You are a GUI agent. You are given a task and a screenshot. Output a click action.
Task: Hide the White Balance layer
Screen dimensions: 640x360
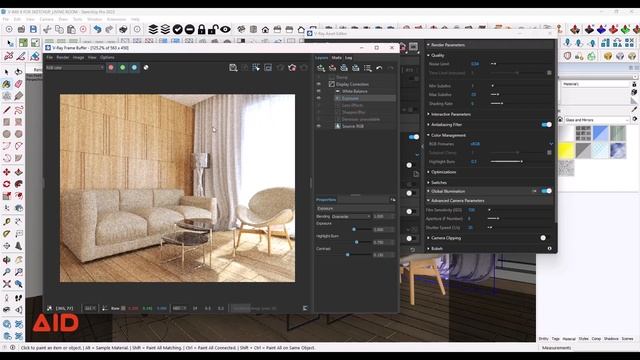point(319,91)
